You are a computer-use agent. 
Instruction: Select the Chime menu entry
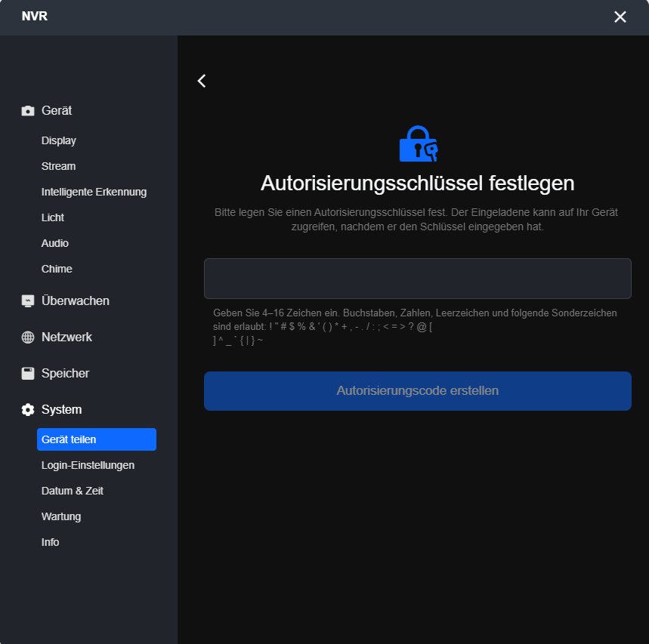57,269
